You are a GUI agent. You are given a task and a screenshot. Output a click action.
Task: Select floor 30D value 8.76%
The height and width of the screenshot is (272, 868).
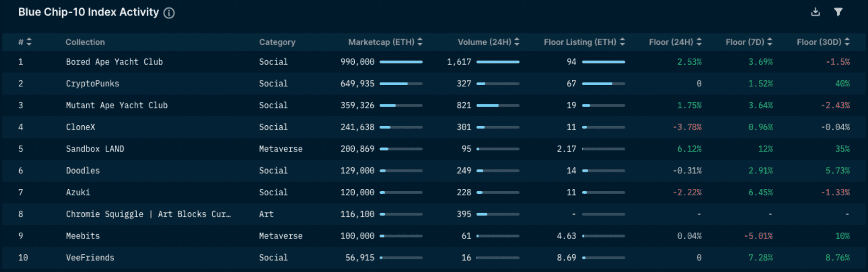click(x=838, y=258)
